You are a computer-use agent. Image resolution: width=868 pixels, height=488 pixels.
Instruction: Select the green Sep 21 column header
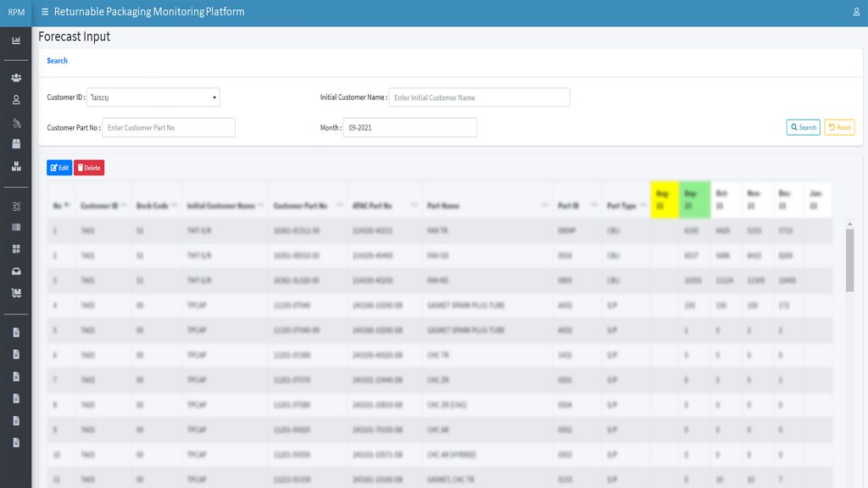point(695,200)
